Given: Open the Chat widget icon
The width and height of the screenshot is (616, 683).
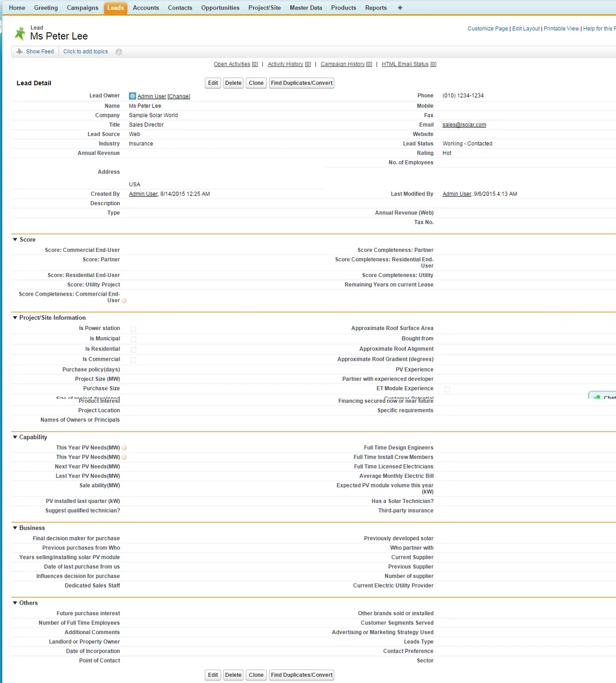Looking at the screenshot, I should pos(598,397).
